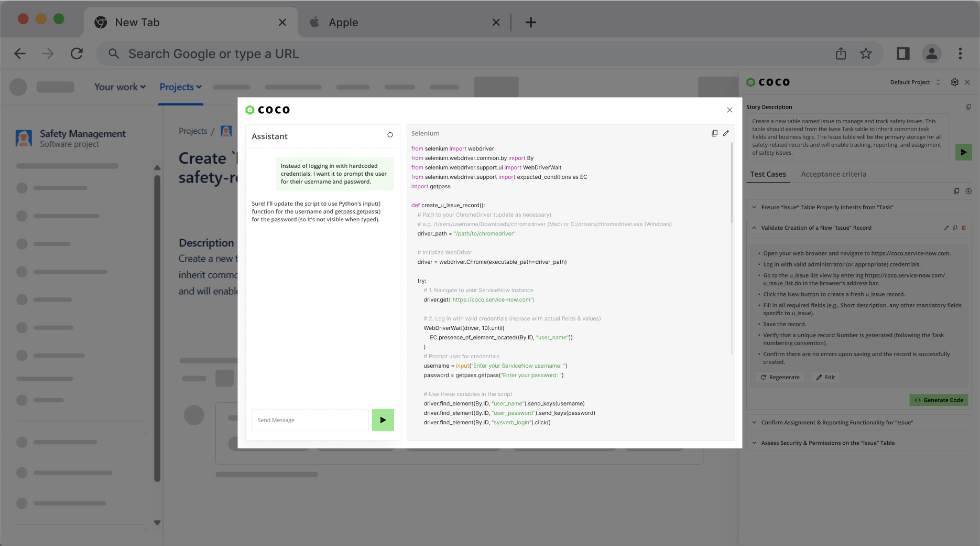980x546 pixels.
Task: Switch to the Acceptance criteria tab
Action: [833, 174]
